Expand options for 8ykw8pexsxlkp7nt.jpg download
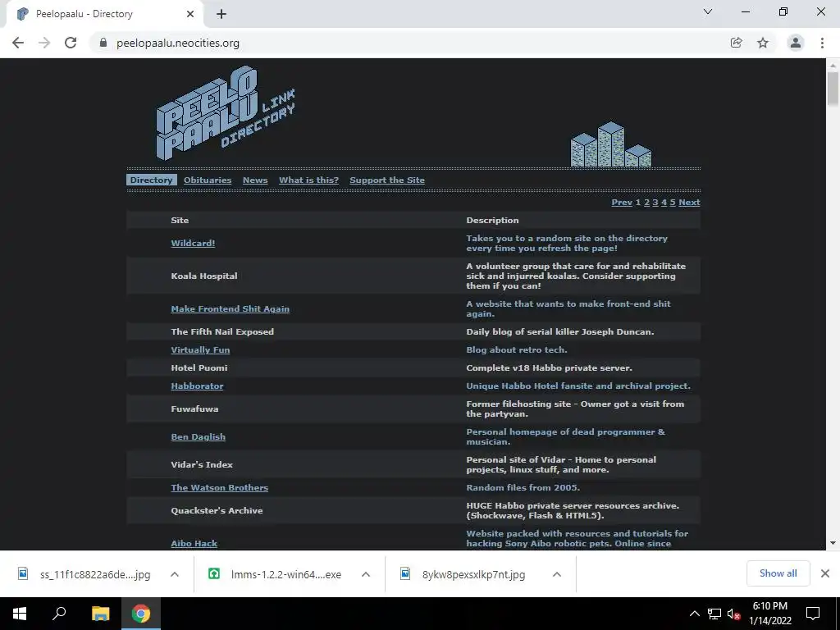Image resolution: width=840 pixels, height=630 pixels. coord(557,574)
